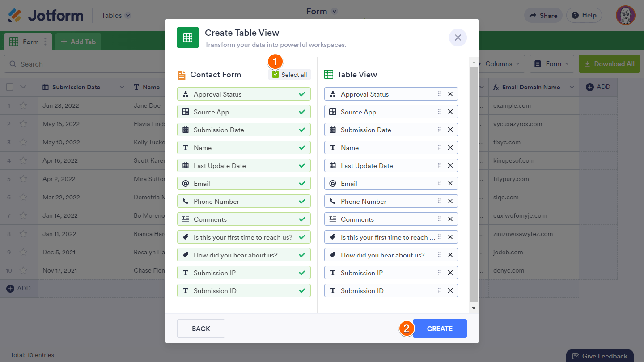Uncheck the Name field in Contact Form
Image resolution: width=644 pixels, height=362 pixels.
pos(302,147)
